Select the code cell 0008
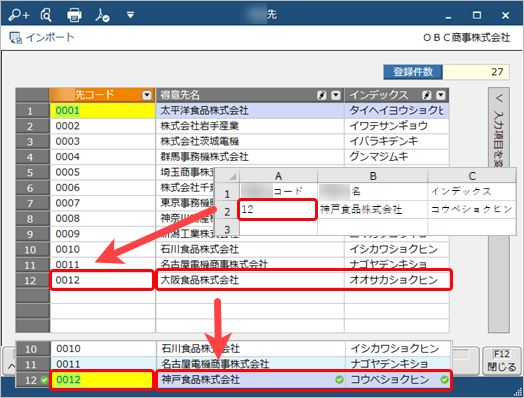This screenshot has height=398, width=524. tap(102, 218)
